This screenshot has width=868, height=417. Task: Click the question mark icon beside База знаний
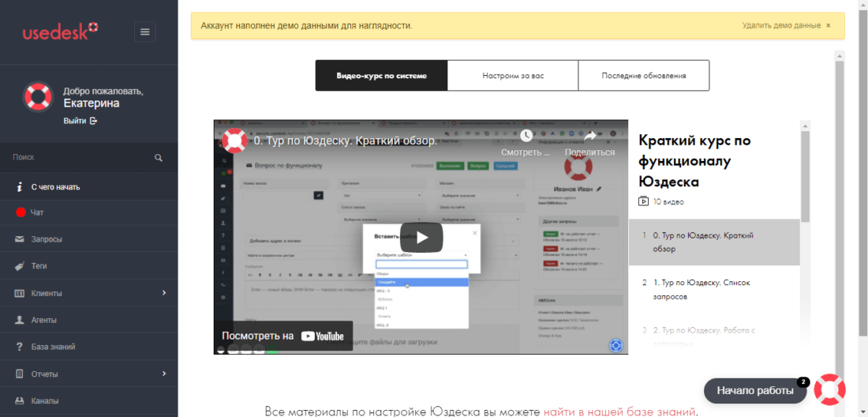click(x=20, y=347)
